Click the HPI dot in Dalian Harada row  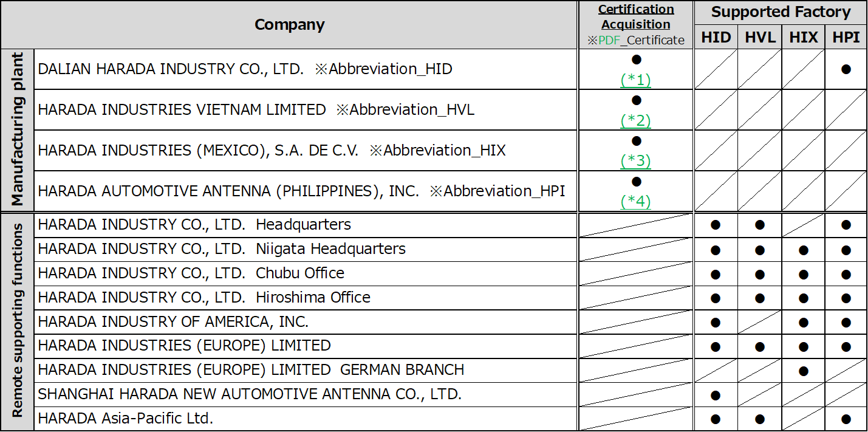point(846,69)
